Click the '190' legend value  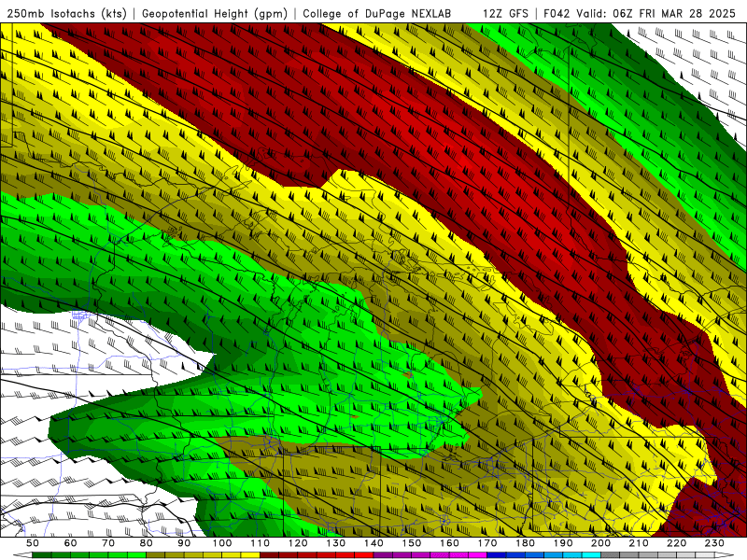tap(563, 543)
